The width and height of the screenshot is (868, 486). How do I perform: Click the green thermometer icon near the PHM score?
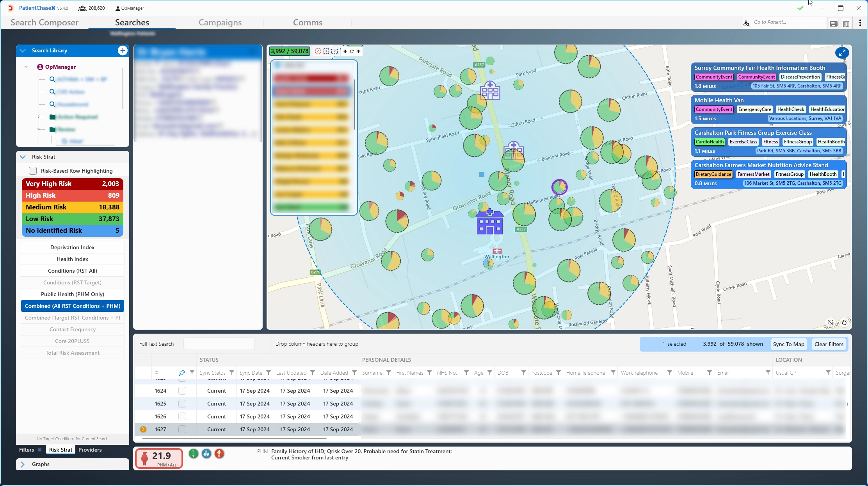click(194, 454)
